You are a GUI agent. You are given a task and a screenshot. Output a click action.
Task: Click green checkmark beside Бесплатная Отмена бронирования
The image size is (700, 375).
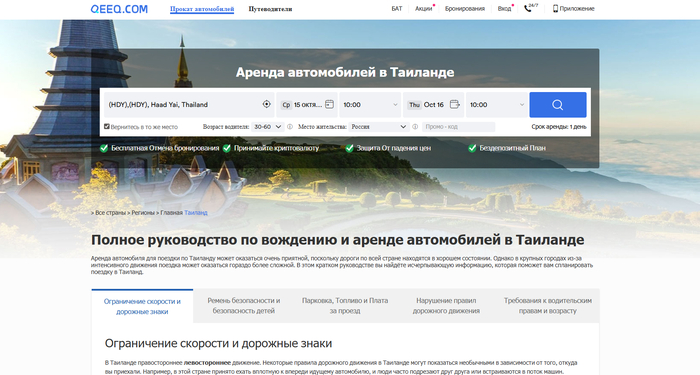click(104, 148)
